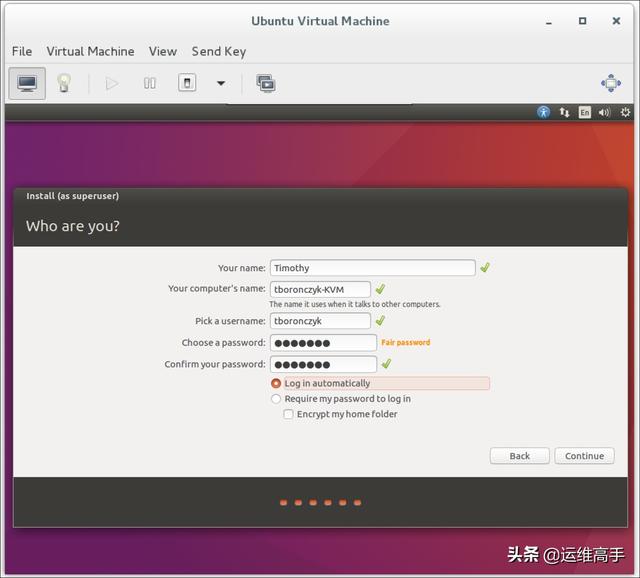Viewport: 640px width, 578px height.
Task: Open the manage snapshots icon
Action: point(266,83)
